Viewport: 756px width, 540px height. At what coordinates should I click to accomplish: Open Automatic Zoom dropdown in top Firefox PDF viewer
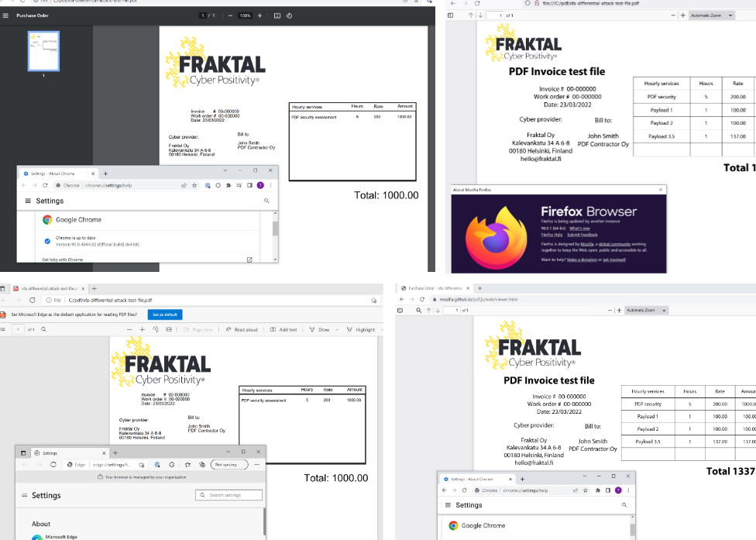711,15
